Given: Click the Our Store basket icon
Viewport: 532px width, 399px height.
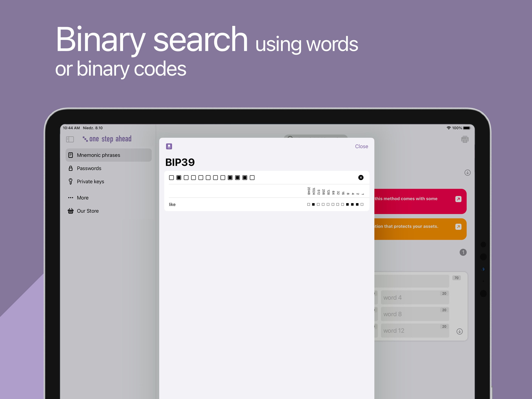Looking at the screenshot, I should [x=70, y=211].
